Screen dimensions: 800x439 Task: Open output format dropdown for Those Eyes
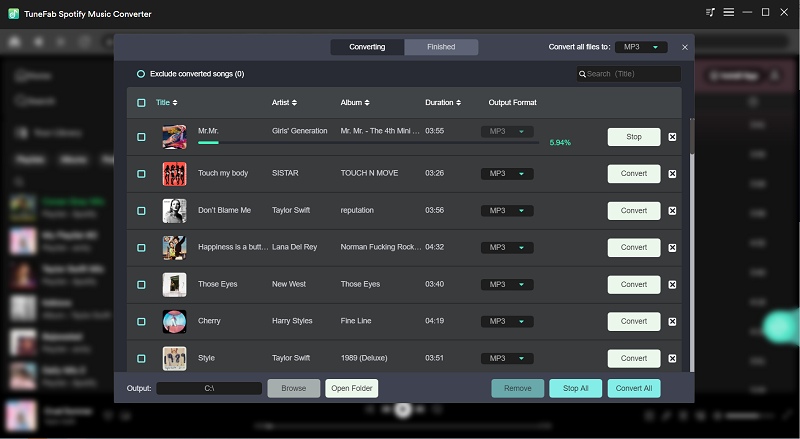(507, 284)
